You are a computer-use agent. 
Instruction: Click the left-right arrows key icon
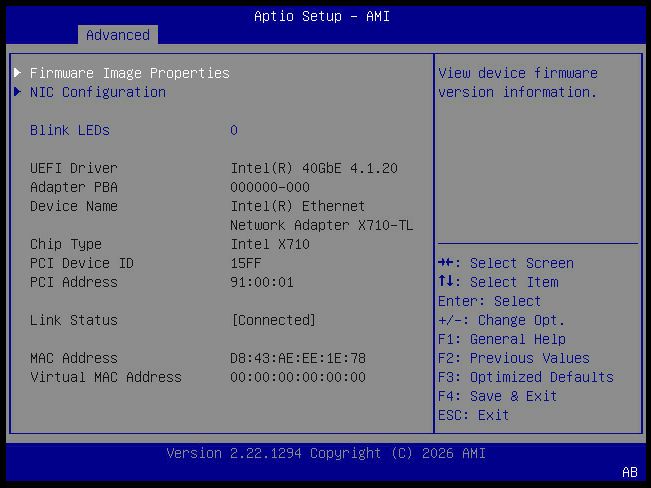tap(446, 263)
